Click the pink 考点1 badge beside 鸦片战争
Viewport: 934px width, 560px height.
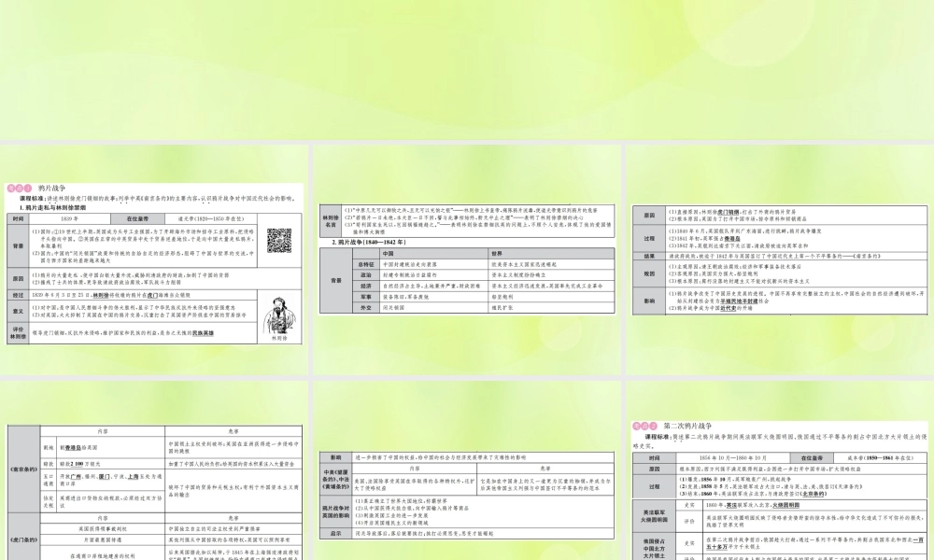(x=21, y=188)
